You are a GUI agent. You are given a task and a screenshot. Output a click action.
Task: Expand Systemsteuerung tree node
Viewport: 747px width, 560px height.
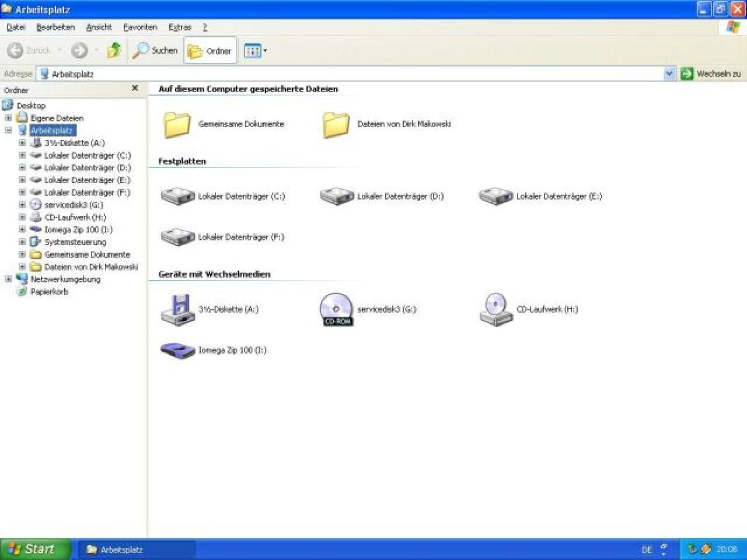tap(22, 242)
